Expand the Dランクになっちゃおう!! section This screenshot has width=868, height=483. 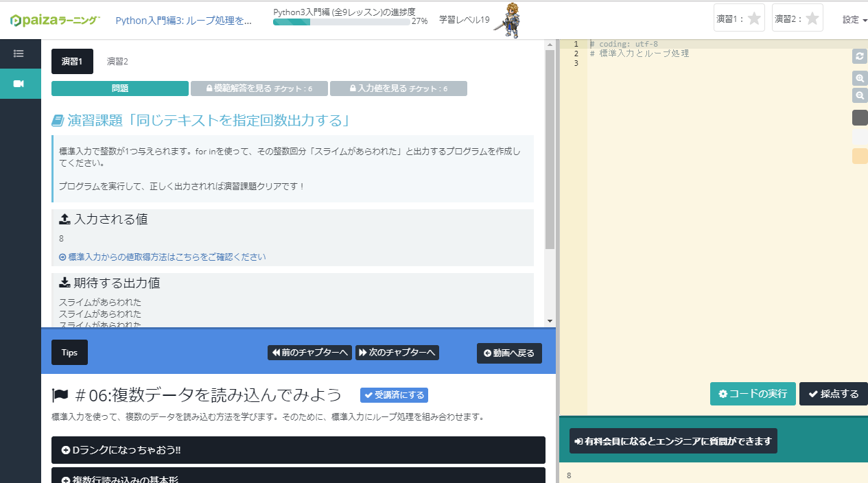(298, 450)
